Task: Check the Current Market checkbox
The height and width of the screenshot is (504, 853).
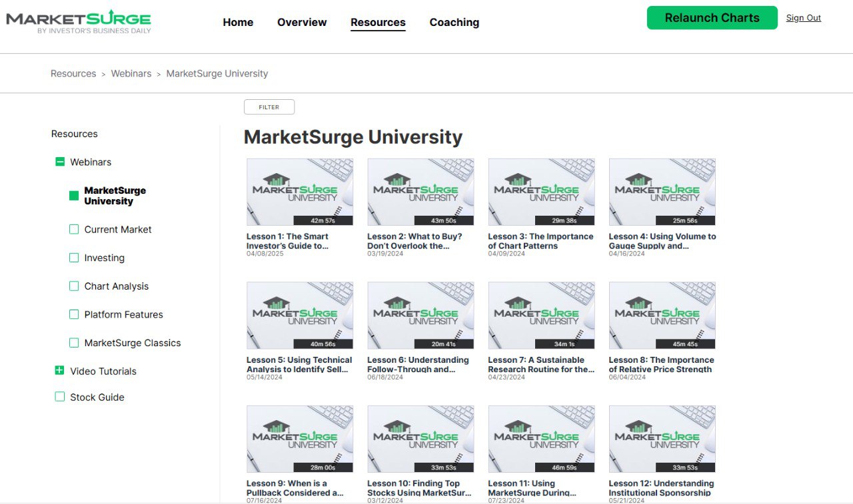Action: click(74, 230)
